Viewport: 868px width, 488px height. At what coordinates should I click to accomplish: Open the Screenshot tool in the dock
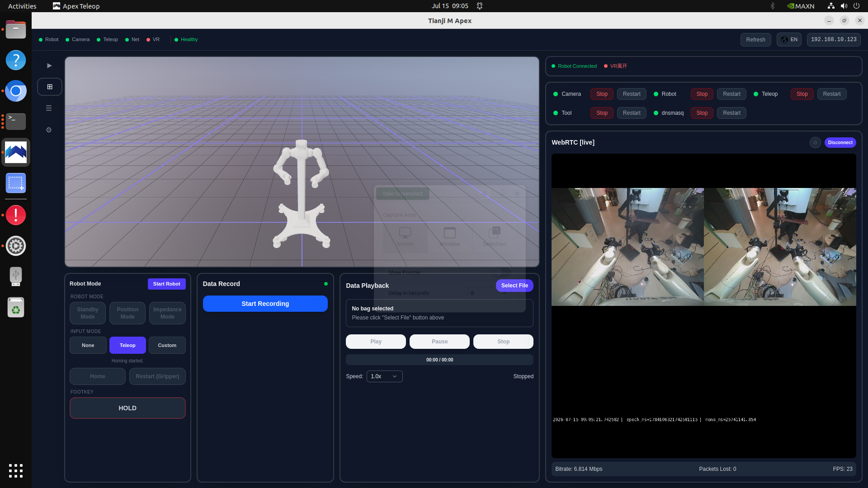16,183
